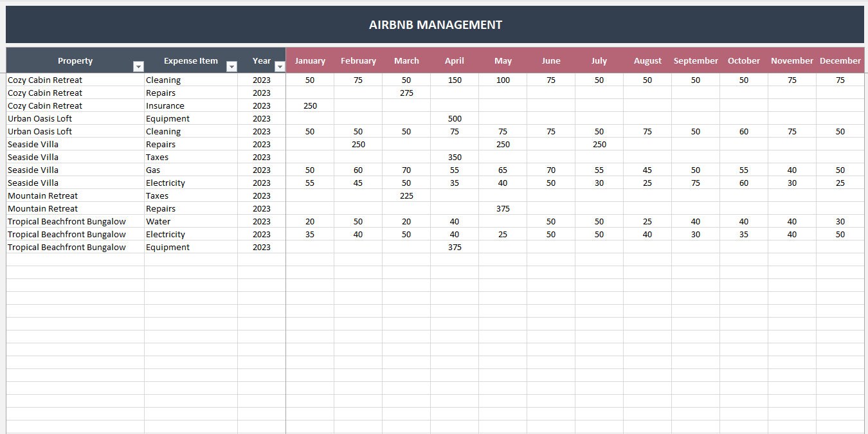Click the Gas expense item cell
Viewport: 868px width, 434px height.
click(191, 170)
